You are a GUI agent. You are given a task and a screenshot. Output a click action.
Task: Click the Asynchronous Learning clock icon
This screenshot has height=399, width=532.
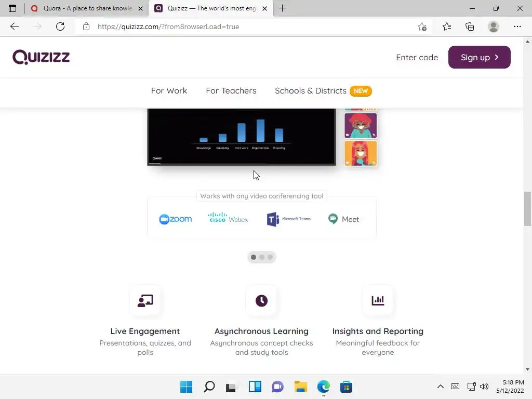point(262,301)
